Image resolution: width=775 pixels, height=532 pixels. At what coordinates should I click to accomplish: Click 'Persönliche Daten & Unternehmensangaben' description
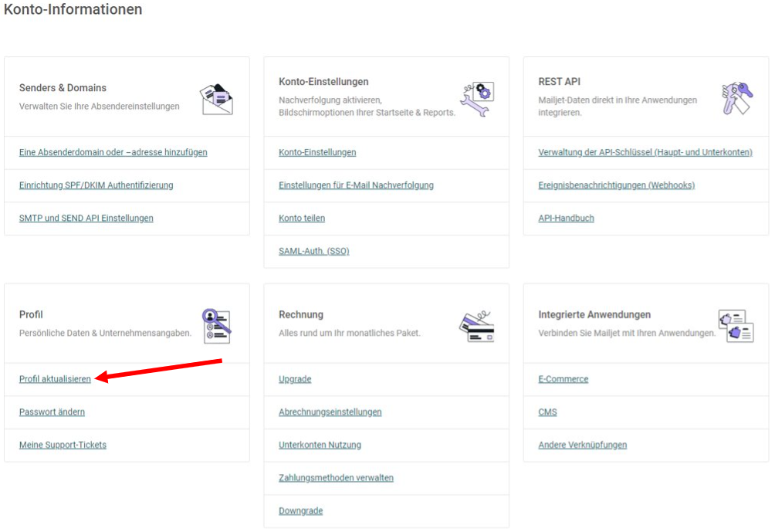105,334
